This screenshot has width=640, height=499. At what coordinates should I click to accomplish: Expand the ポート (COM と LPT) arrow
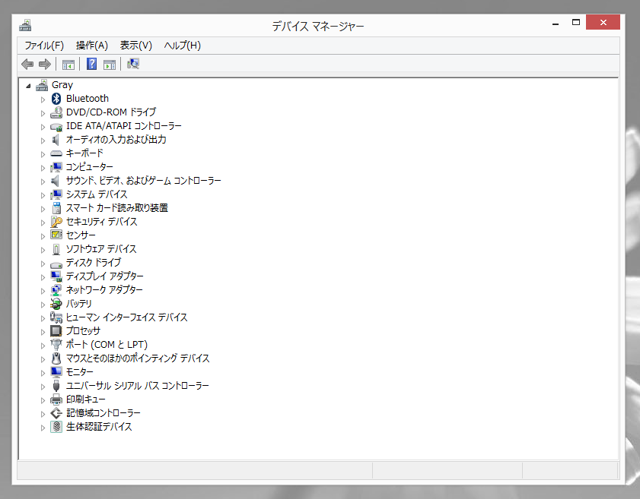coord(43,345)
